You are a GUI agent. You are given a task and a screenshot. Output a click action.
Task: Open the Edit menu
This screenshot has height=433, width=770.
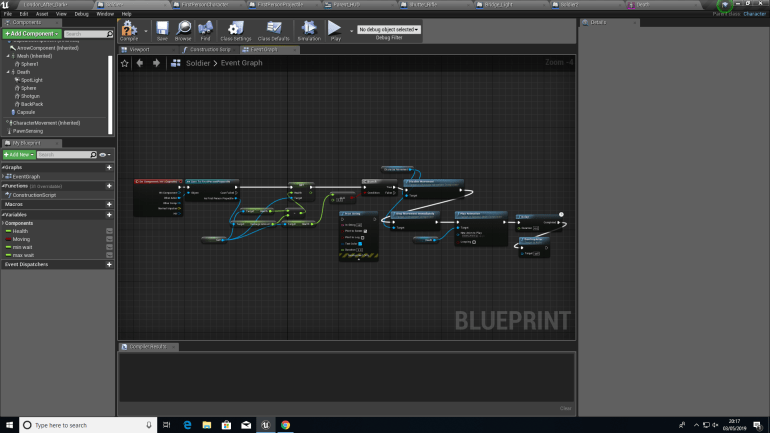[24, 14]
